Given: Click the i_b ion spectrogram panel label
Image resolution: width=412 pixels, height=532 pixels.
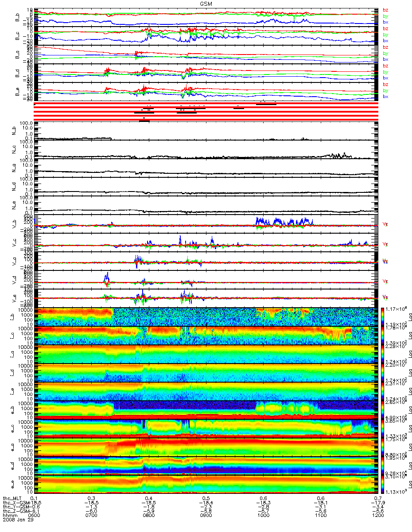Looking at the screenshot, I should pyautogui.click(x=13, y=317).
